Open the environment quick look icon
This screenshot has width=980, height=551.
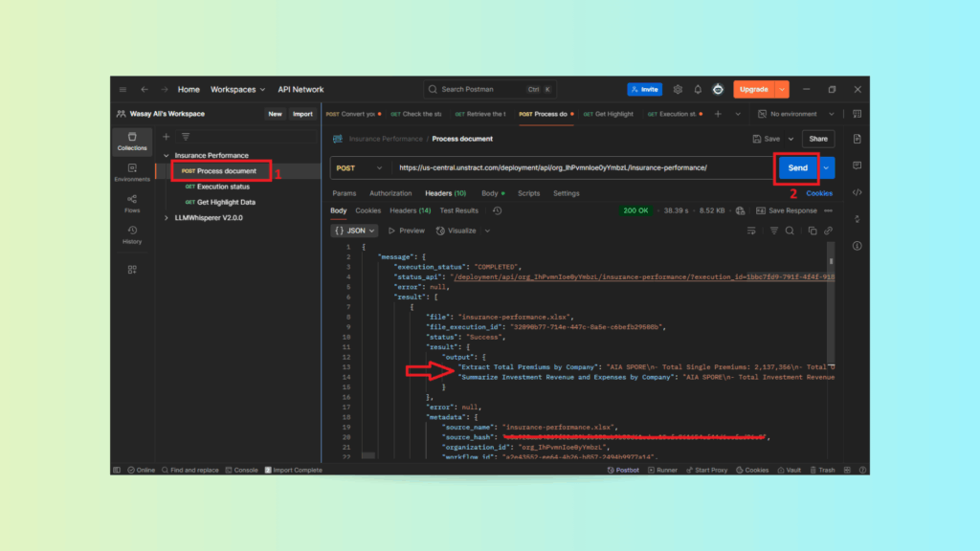[857, 114]
